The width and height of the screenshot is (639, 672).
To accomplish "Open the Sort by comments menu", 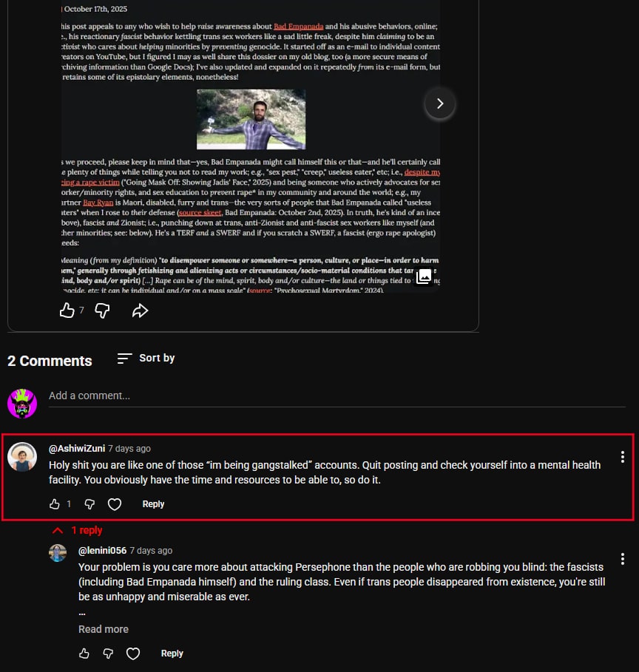I will (146, 359).
